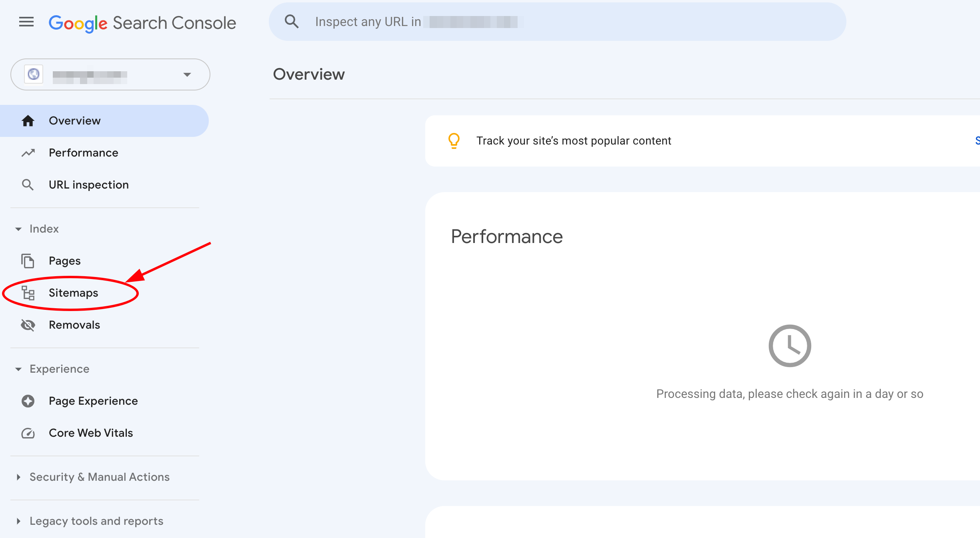Click the Removals hidden-eye icon
The image size is (980, 538).
coord(28,325)
